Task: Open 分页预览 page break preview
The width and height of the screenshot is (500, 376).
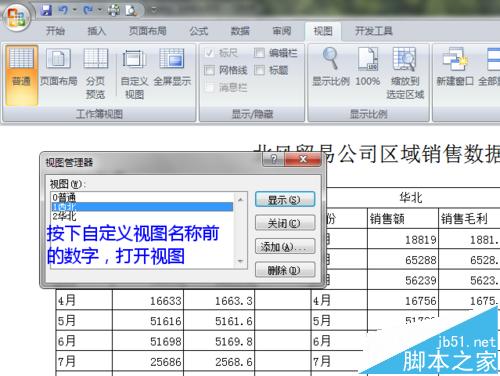Action: pos(96,73)
